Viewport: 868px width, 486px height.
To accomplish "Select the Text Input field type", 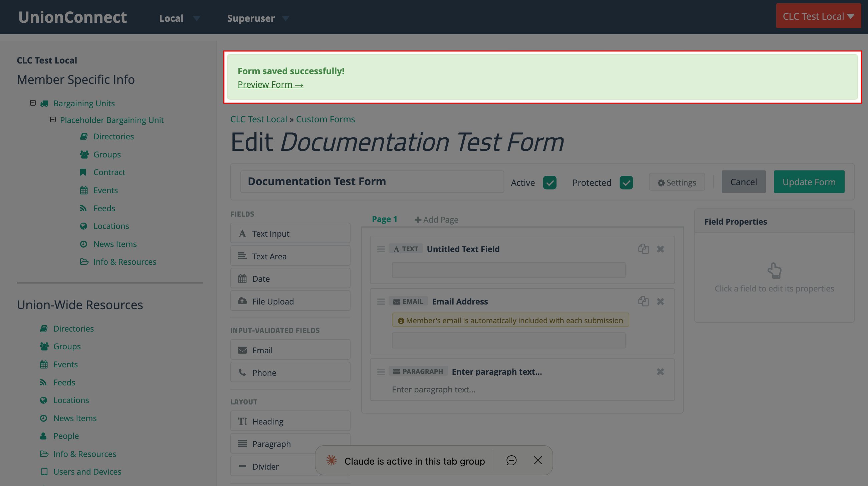I will 290,233.
